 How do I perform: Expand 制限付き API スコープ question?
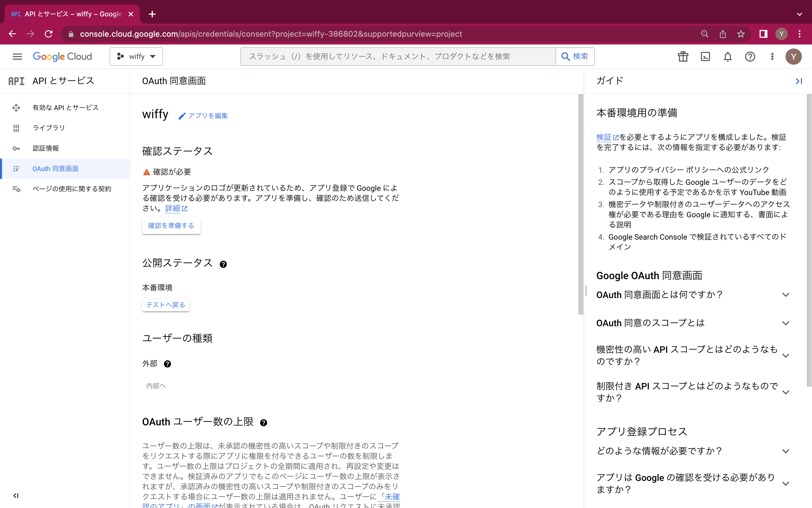pyautogui.click(x=693, y=392)
